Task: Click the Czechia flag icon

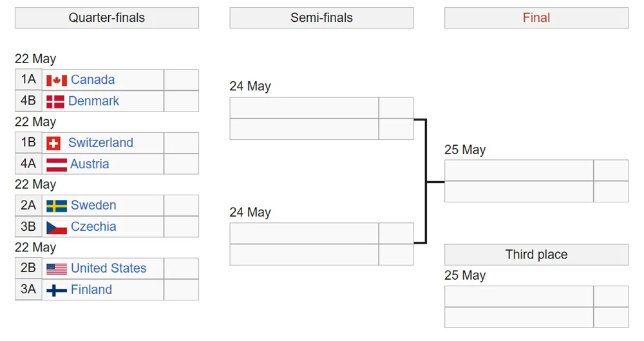Action: coord(56,228)
